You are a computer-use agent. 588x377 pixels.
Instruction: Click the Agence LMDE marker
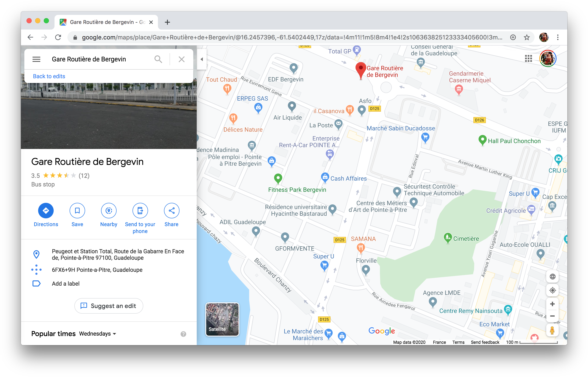[433, 302]
